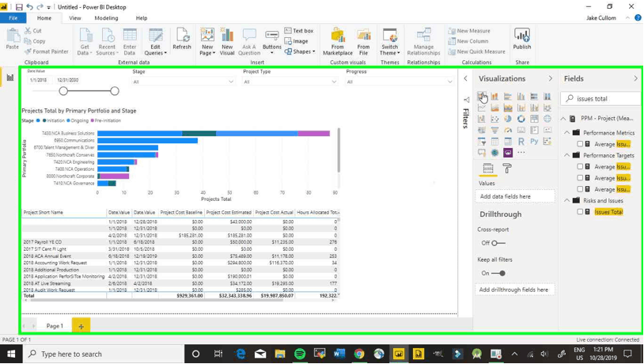Screen dimensions: 644x364
Task: Click Add drillthrough fields here well
Action: pos(513,290)
